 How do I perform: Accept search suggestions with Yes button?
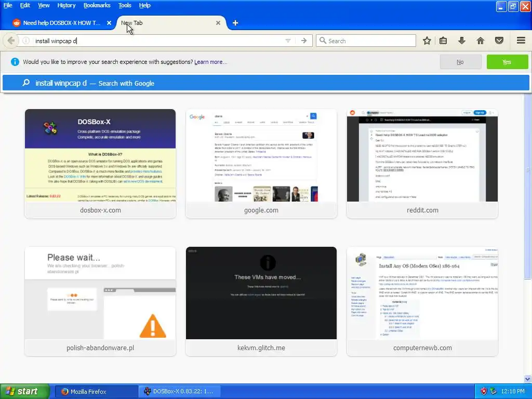click(x=507, y=62)
